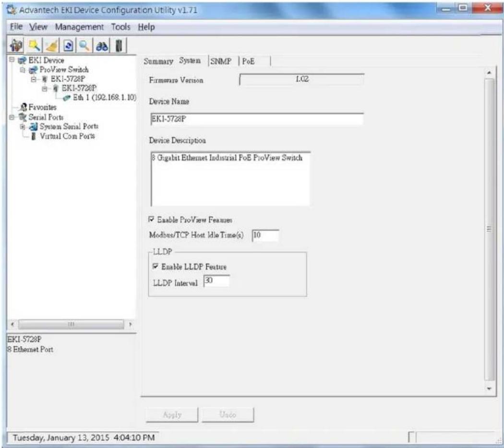Click the refresh document toolbar icon
The height and width of the screenshot is (448, 504).
[68, 46]
